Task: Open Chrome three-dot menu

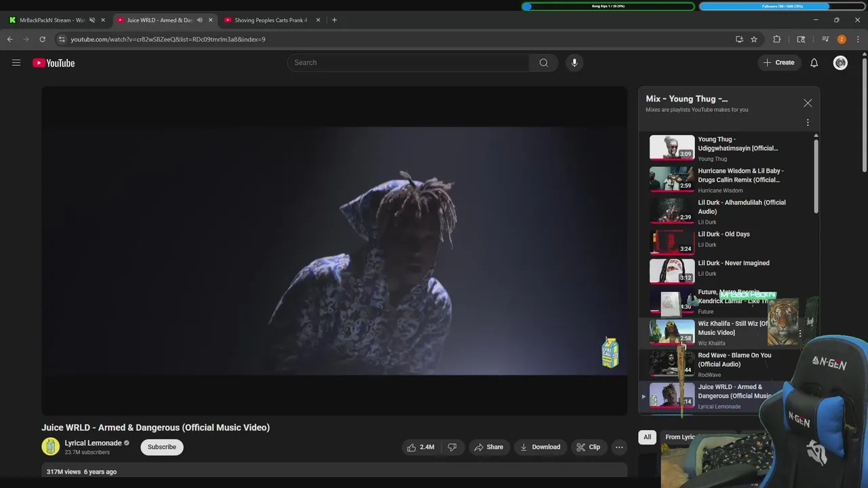Action: coord(858,39)
